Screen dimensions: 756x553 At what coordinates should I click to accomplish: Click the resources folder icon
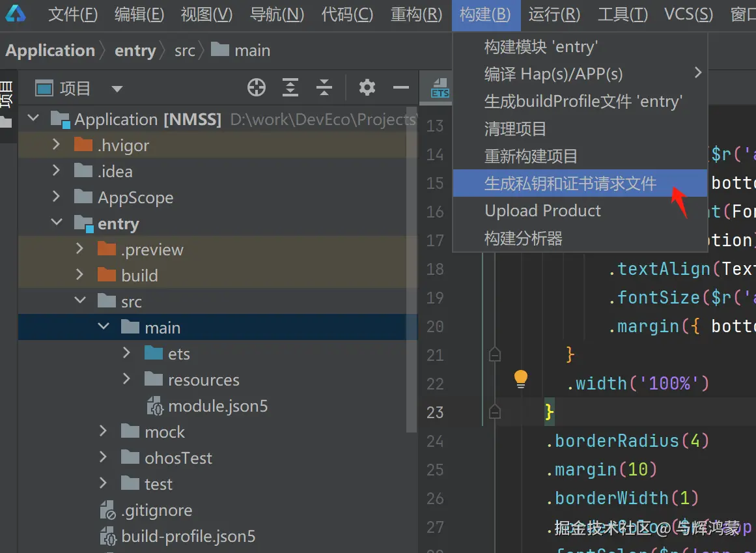tap(153, 379)
